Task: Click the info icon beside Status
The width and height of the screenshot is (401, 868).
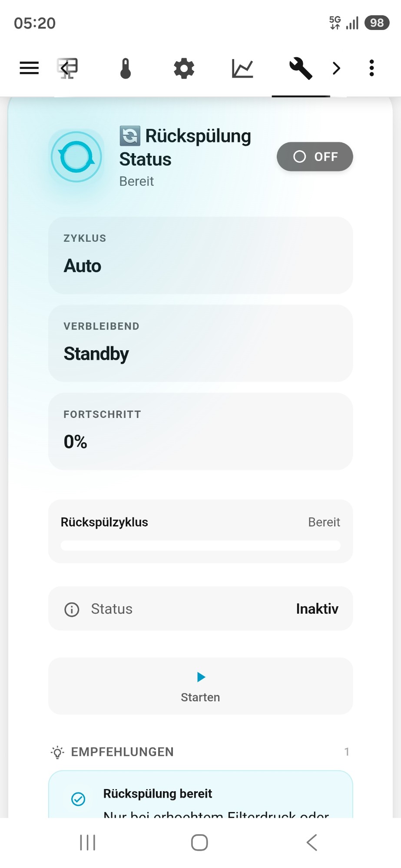Action: click(x=72, y=609)
